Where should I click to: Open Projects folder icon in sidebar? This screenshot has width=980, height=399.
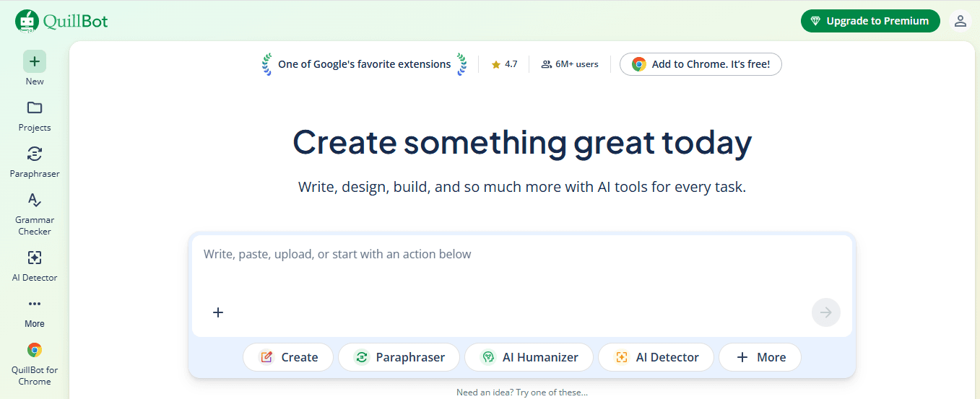[x=35, y=108]
